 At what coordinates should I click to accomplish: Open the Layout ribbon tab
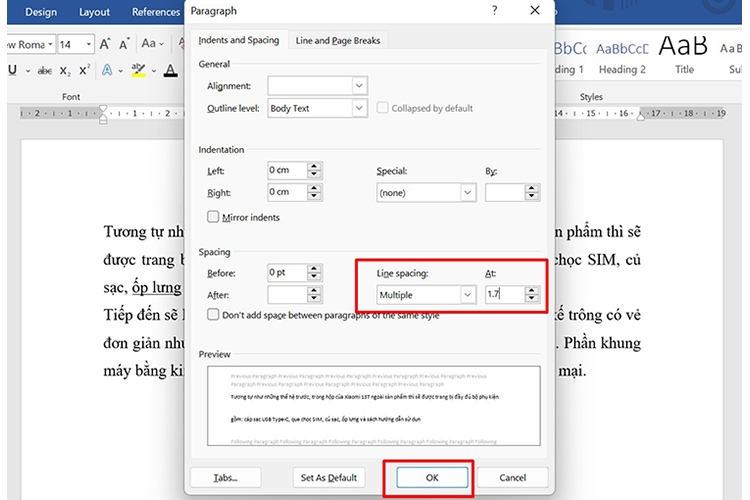[94, 12]
